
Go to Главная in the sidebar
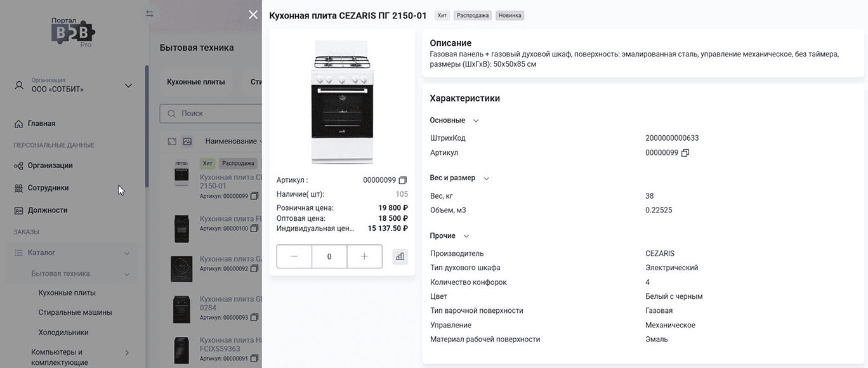(41, 124)
